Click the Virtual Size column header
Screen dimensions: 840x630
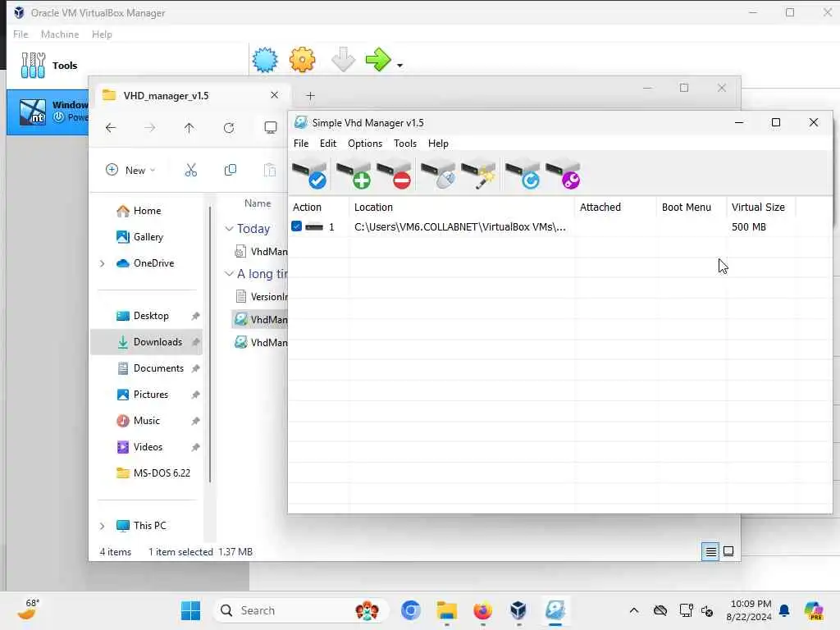click(x=761, y=208)
